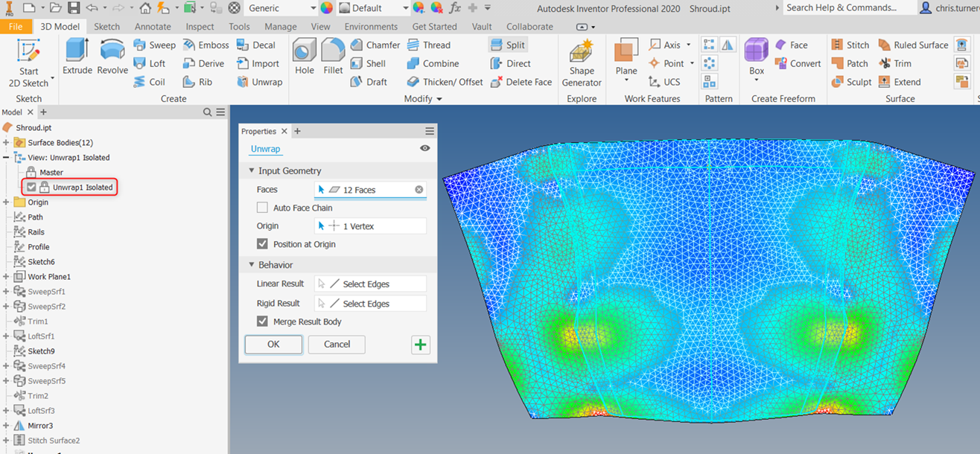Open the Import command
The image size is (980, 454).
pyautogui.click(x=258, y=64)
